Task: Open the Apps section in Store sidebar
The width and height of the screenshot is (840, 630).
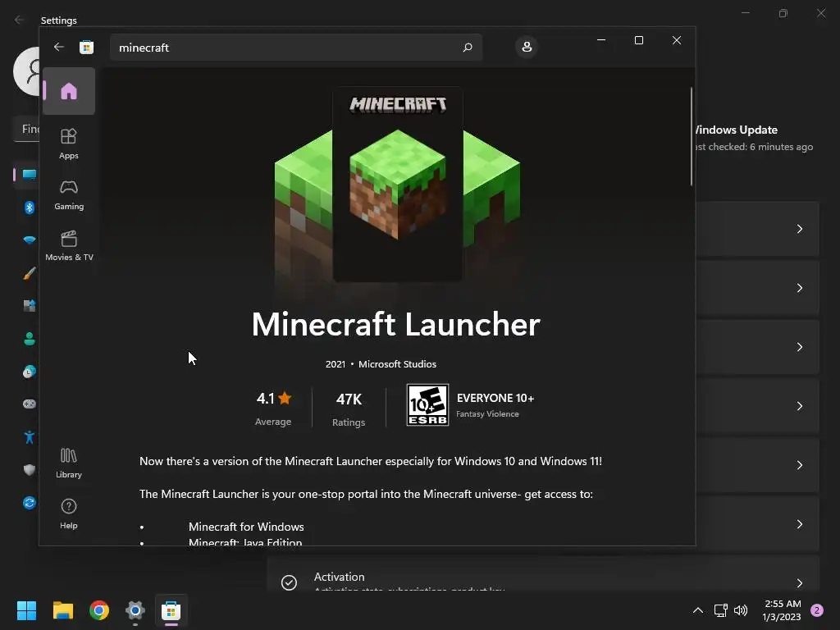Action: click(69, 144)
